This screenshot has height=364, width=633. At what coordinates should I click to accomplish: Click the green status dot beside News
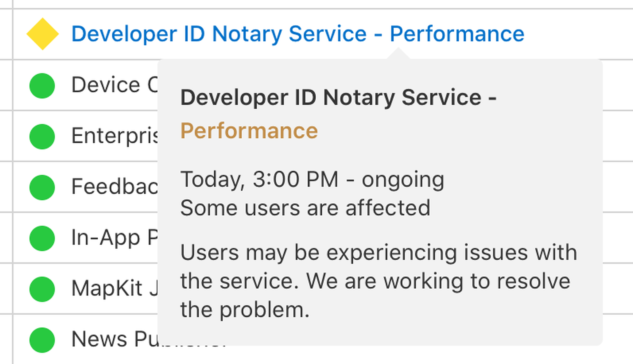(42, 339)
